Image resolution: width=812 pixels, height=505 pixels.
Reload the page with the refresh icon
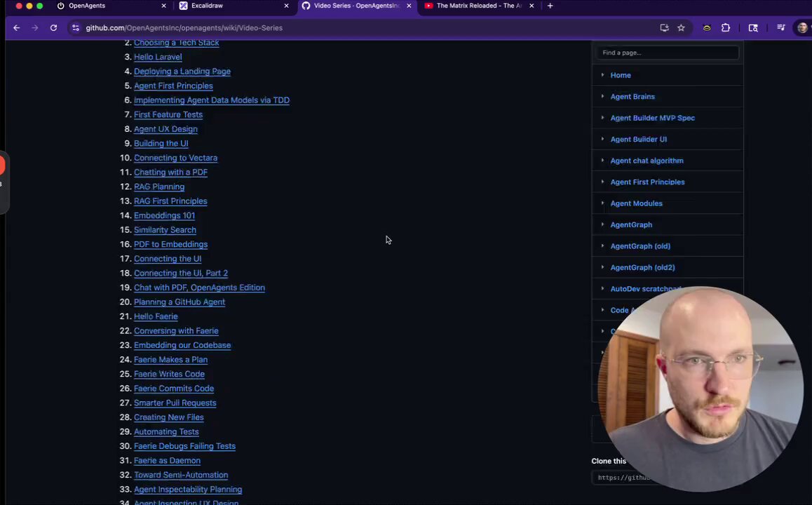[53, 28]
